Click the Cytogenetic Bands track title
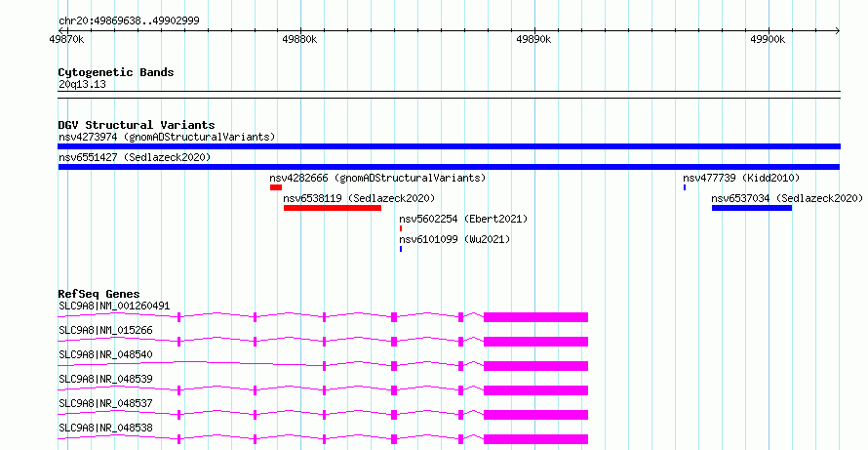 (x=116, y=72)
